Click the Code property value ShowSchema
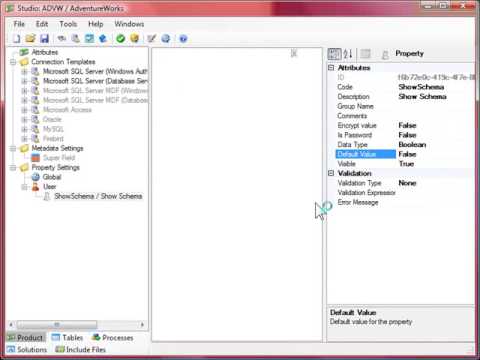Viewport: 480px width, 360px height. pos(421,87)
